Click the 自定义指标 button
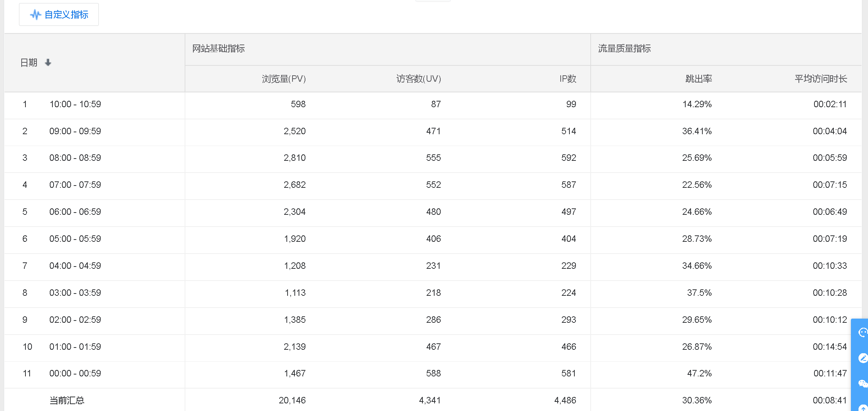 tap(59, 14)
